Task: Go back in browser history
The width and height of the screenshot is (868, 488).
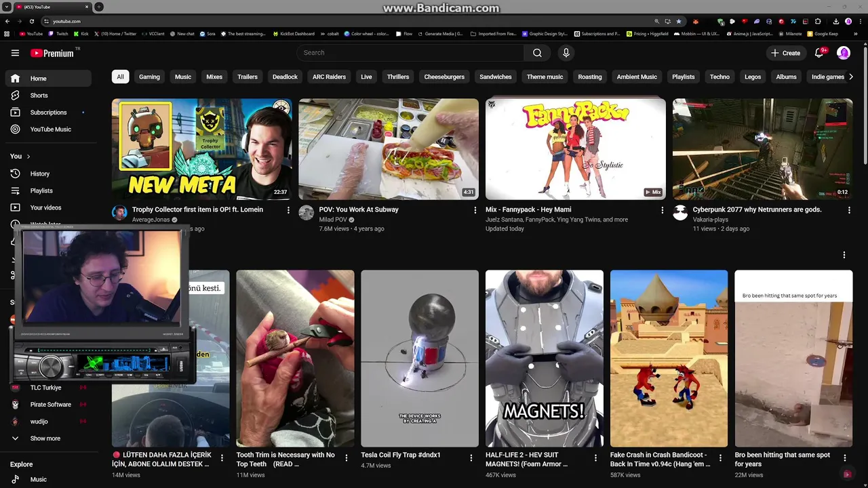Action: 7,21
